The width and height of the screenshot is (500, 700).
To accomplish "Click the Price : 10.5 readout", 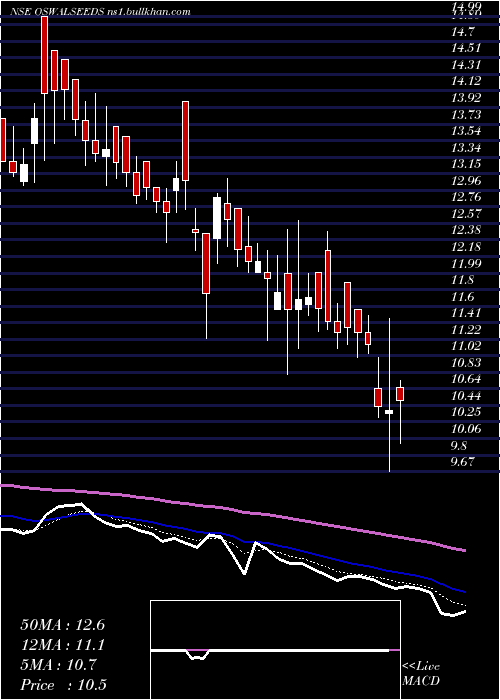I will [63, 685].
